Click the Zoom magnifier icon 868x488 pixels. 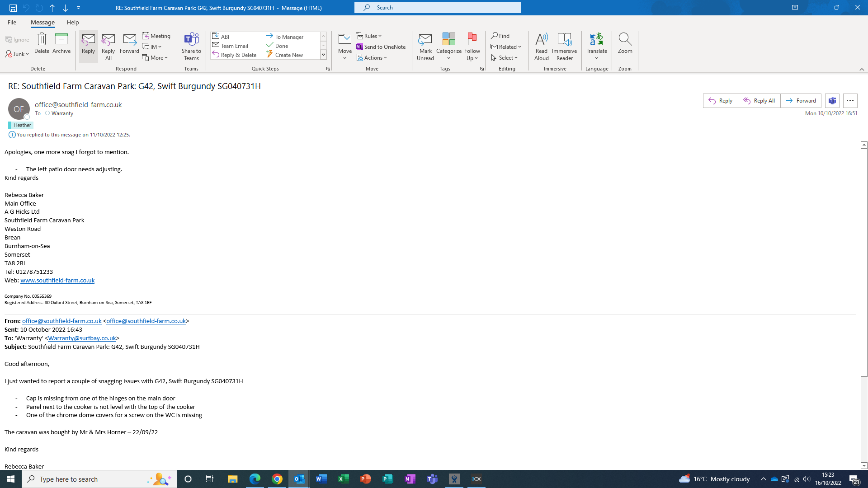click(x=625, y=40)
